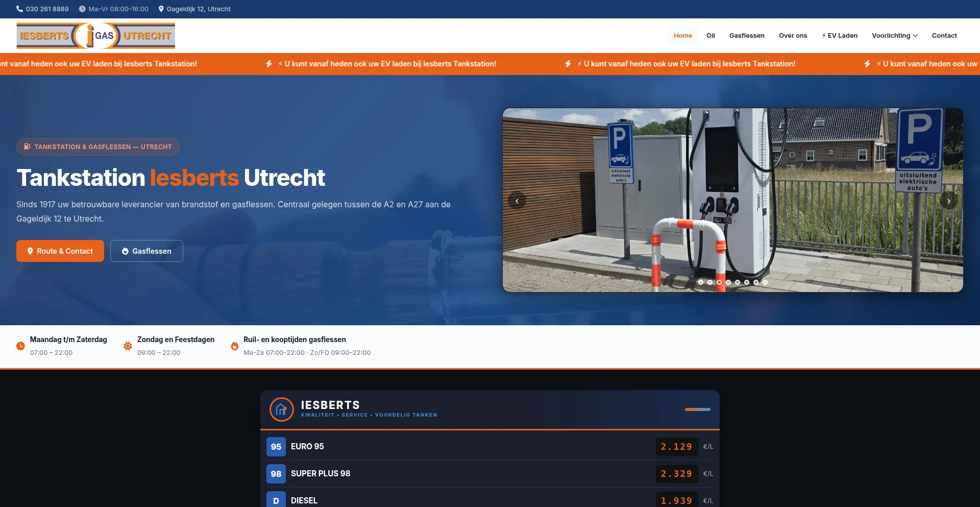Screen dimensions: 980x507
Task: Click the Gasflessen button in the hero
Action: pos(146,251)
